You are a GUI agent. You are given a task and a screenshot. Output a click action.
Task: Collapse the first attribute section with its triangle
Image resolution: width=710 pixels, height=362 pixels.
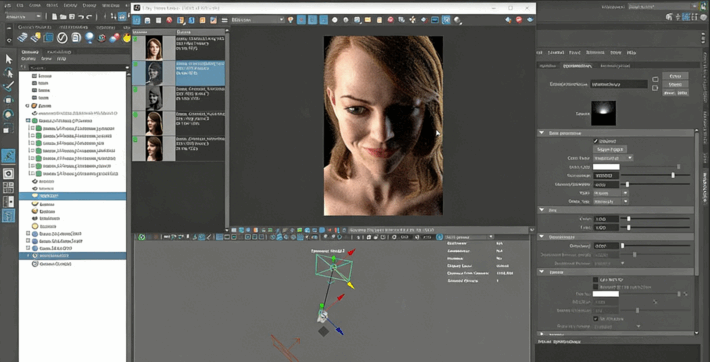(x=542, y=133)
